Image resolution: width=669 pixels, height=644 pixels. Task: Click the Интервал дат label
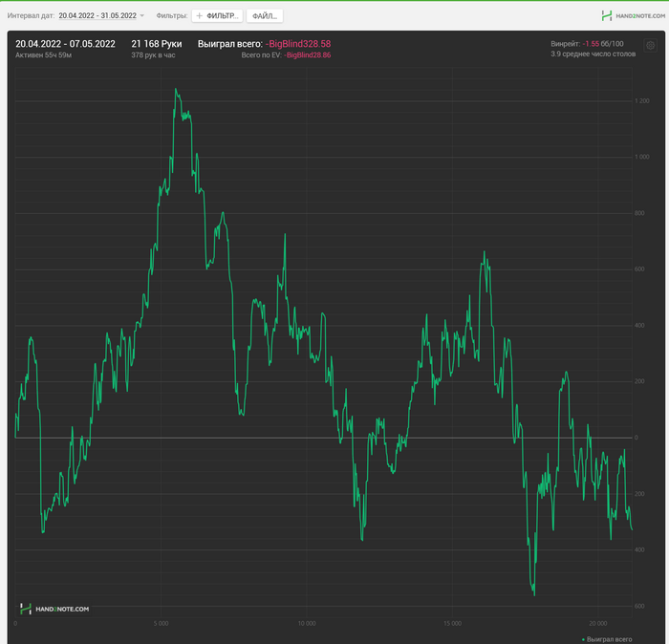click(x=31, y=16)
